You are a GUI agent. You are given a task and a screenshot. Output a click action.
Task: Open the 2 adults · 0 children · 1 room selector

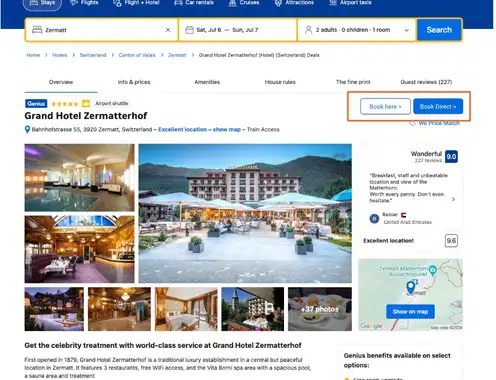(357, 30)
